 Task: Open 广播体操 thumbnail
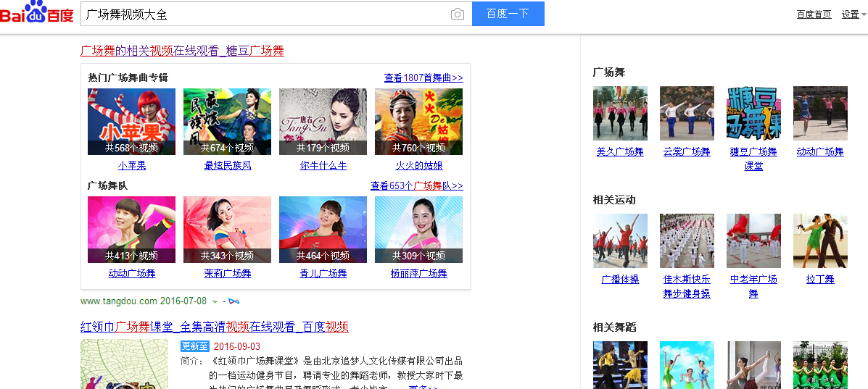click(x=620, y=241)
